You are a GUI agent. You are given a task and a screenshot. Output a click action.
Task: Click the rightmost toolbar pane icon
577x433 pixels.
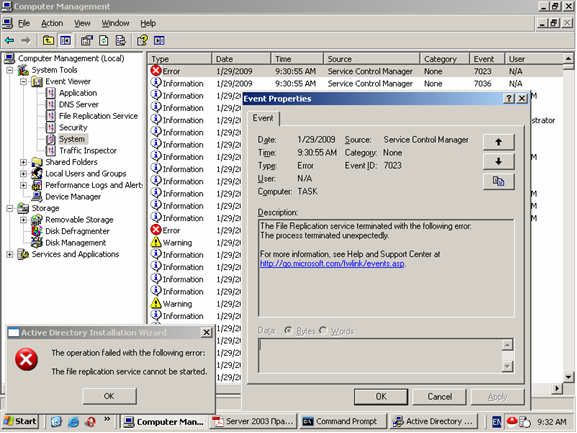(x=159, y=40)
